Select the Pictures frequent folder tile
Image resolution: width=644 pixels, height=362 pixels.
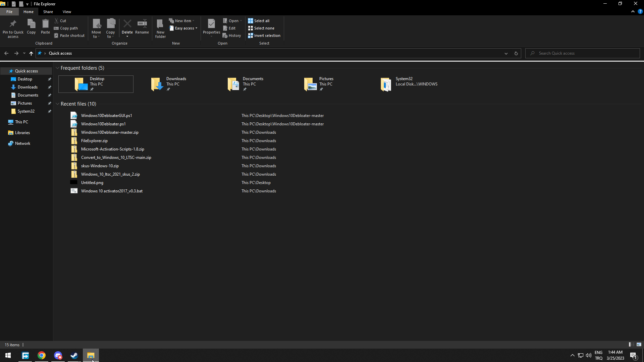tap(325, 84)
